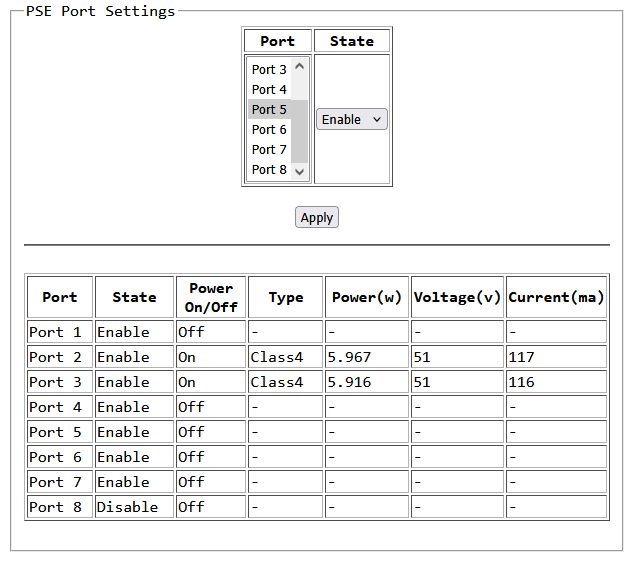Click the Current(ma) column header

[x=556, y=297]
